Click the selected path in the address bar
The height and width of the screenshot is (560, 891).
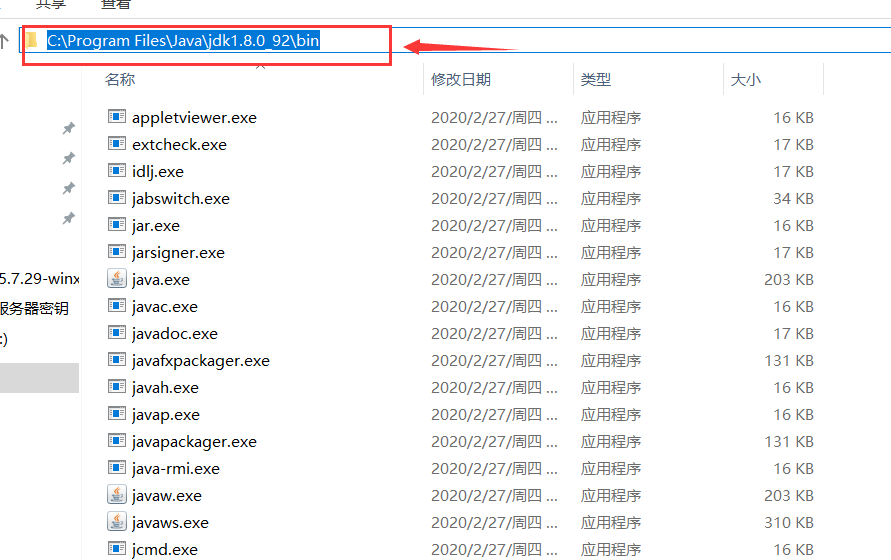[x=183, y=41]
